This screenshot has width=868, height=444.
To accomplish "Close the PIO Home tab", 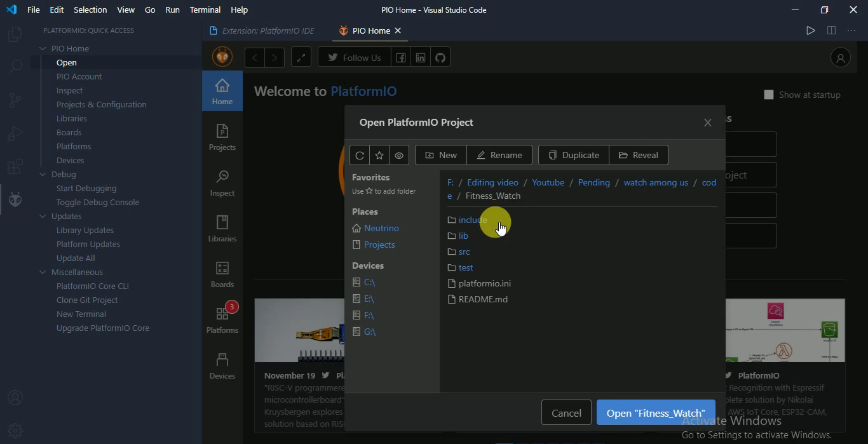I will pyautogui.click(x=398, y=30).
